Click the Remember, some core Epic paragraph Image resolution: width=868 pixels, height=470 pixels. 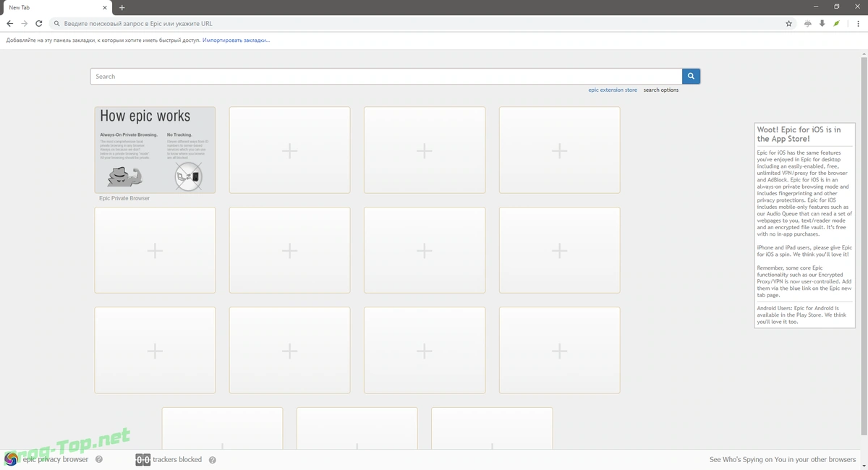point(803,281)
